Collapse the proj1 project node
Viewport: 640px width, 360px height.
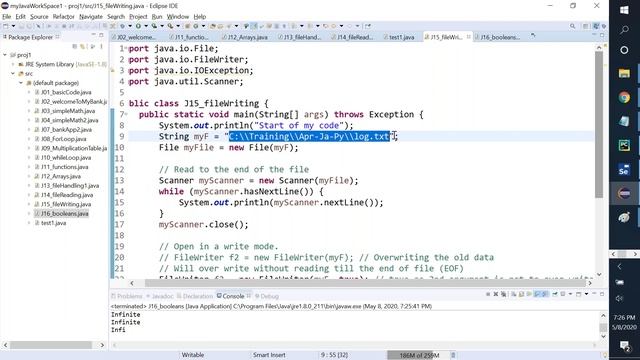(x=5, y=55)
